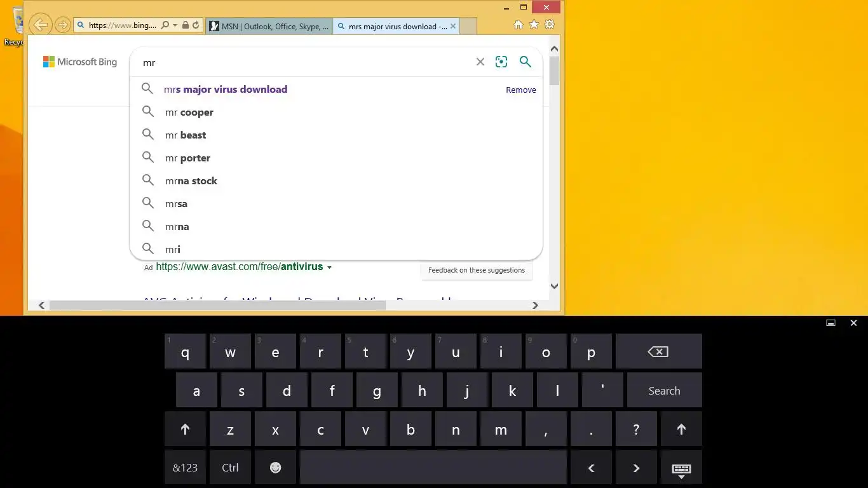Clear the Bing search text with X
The height and width of the screenshot is (488, 868).
point(480,62)
